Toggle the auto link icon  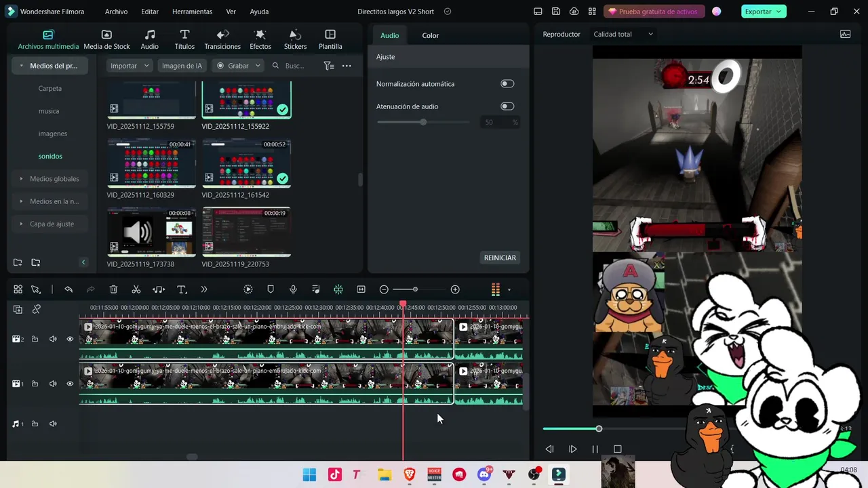[x=37, y=309]
